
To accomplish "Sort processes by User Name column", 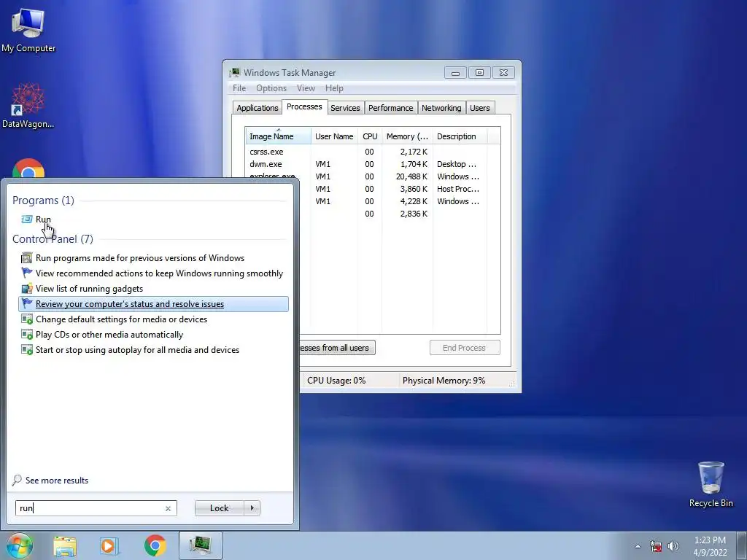I will point(334,136).
